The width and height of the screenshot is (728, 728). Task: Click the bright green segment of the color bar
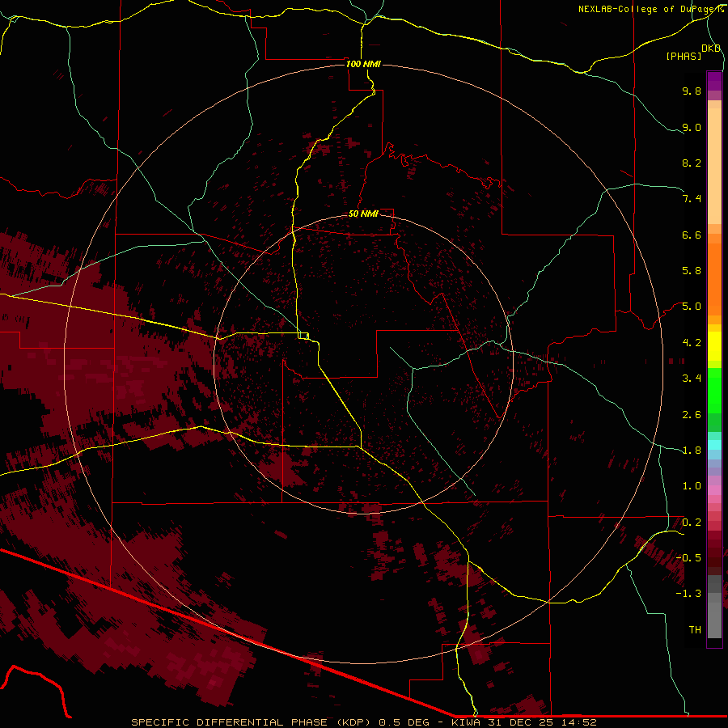pos(714,392)
